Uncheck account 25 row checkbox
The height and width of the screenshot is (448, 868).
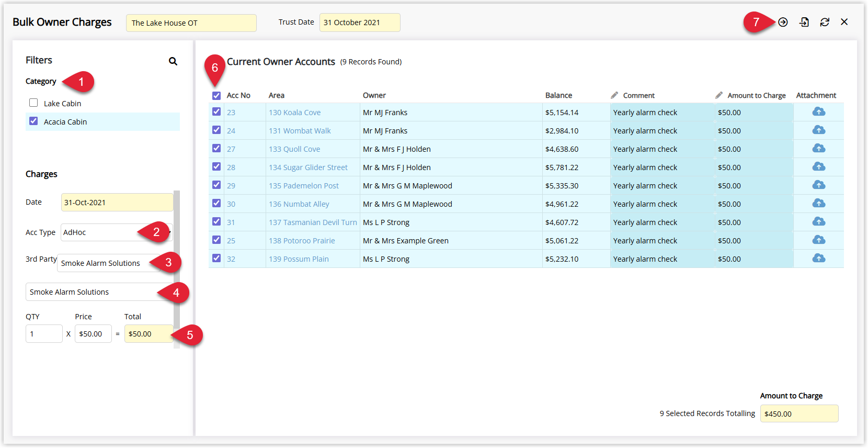pos(216,240)
